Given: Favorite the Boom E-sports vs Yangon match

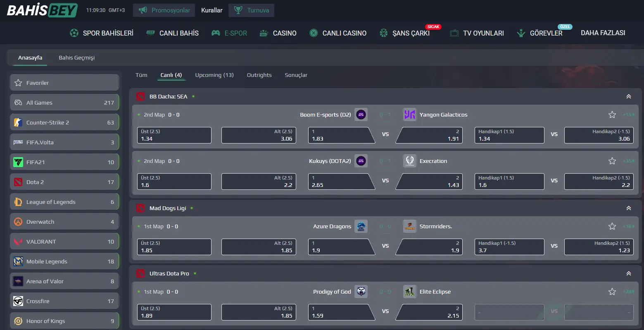Looking at the screenshot, I should tap(612, 115).
